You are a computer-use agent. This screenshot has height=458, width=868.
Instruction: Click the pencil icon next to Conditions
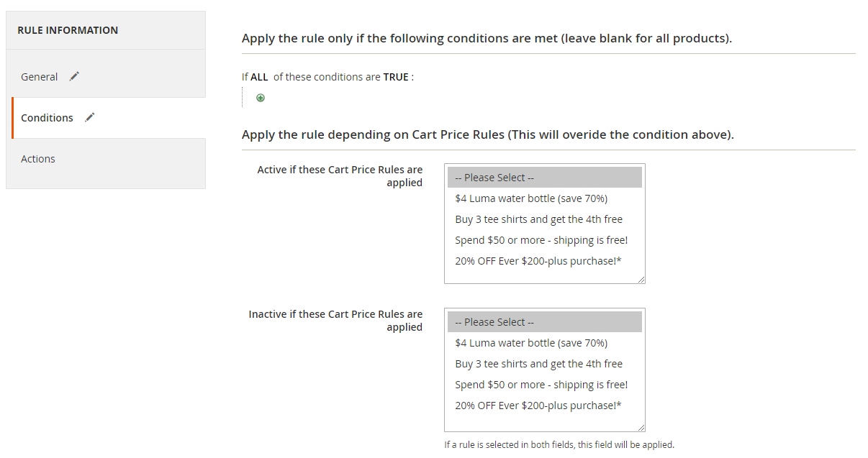click(89, 117)
